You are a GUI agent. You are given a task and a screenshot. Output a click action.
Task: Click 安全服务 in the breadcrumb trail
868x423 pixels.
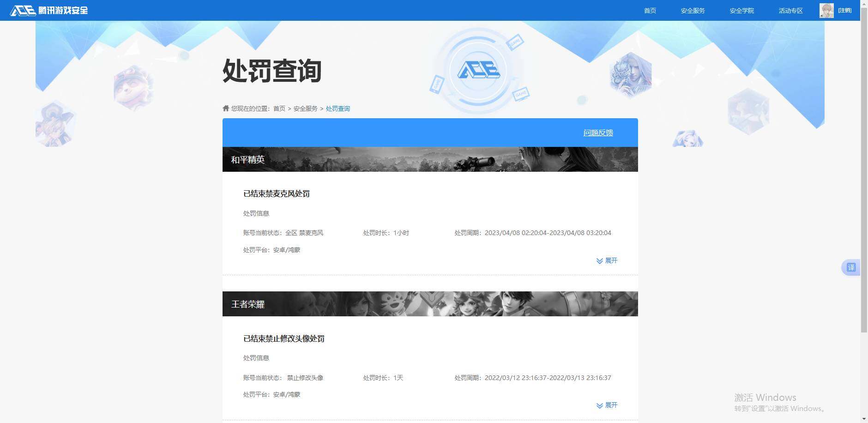click(306, 108)
